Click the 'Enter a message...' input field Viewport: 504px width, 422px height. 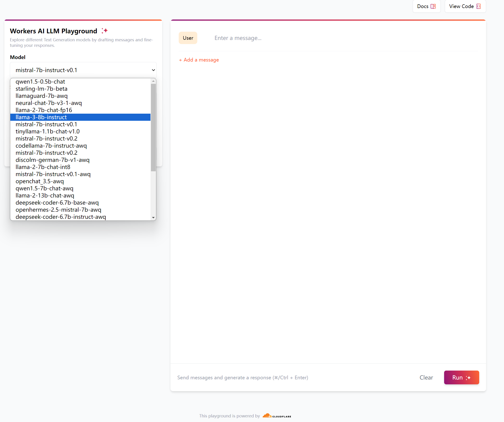click(346, 38)
